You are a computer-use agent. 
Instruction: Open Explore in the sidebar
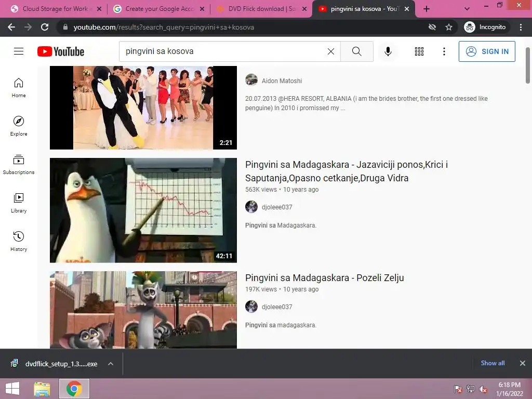coord(19,126)
